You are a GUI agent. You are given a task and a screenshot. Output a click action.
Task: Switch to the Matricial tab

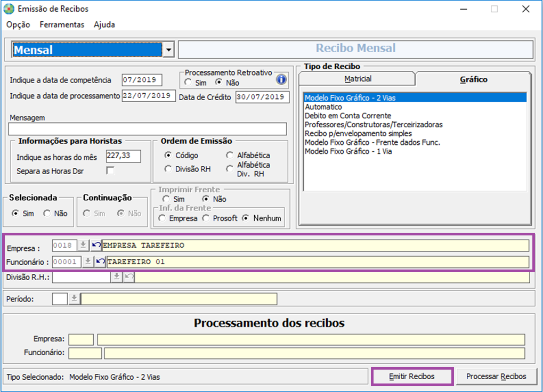coord(358,79)
